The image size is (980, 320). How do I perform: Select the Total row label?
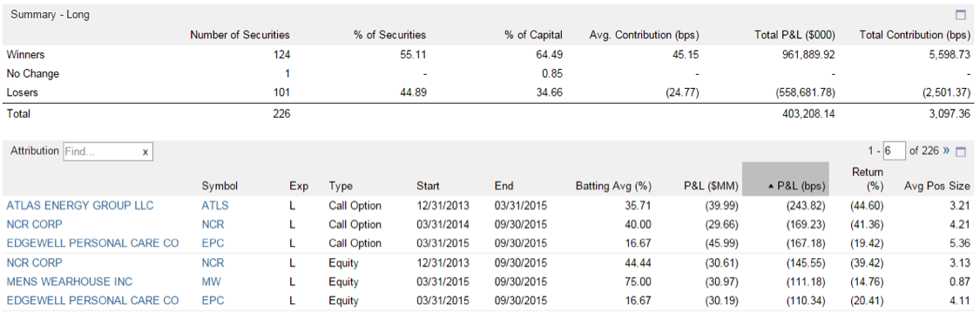[x=17, y=113]
